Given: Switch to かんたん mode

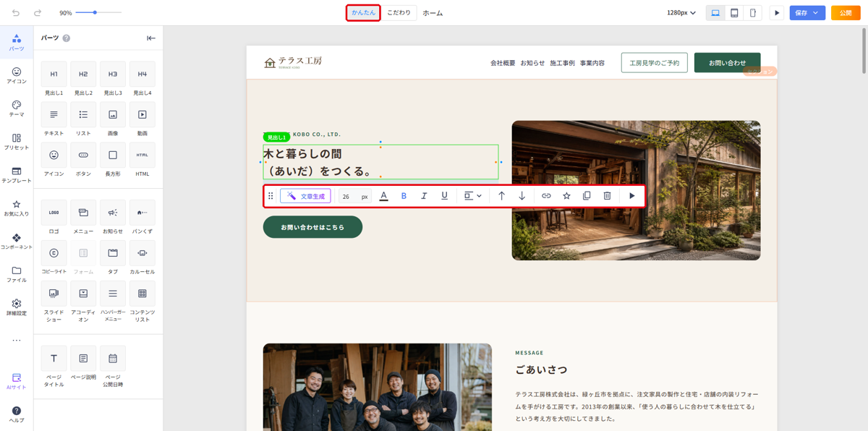Looking at the screenshot, I should 363,12.
